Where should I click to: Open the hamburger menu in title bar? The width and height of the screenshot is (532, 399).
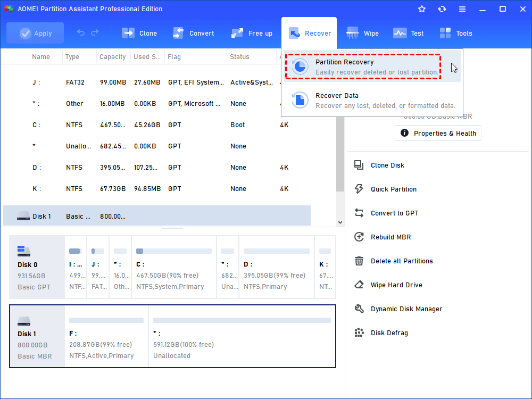[x=462, y=9]
